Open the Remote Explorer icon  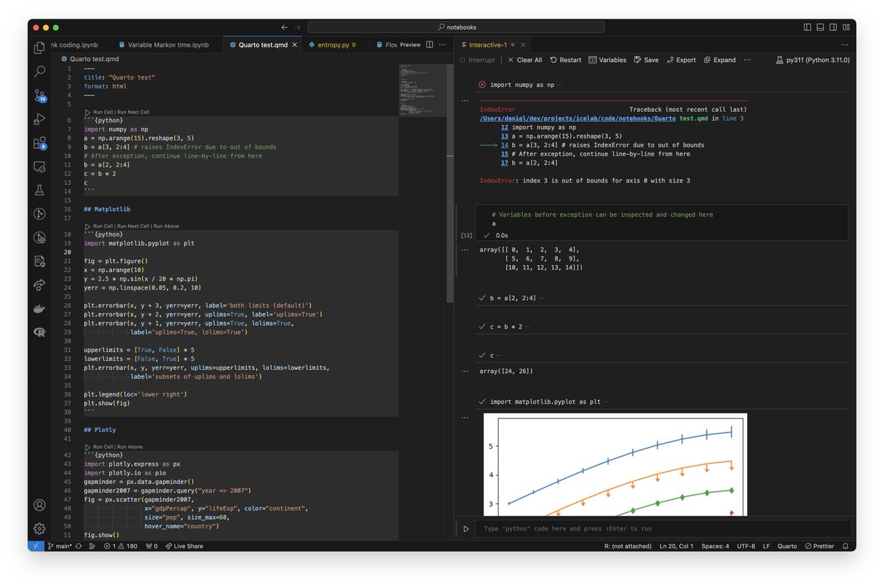40,167
